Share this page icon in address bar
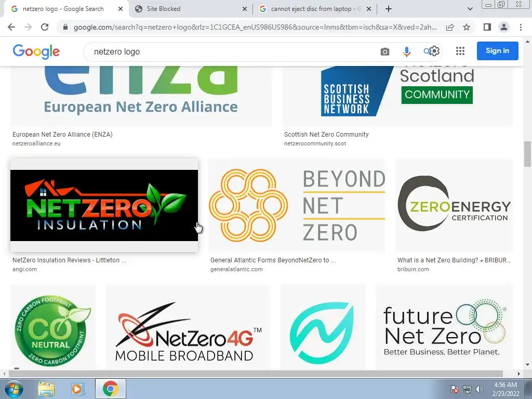532x399 pixels. click(450, 27)
